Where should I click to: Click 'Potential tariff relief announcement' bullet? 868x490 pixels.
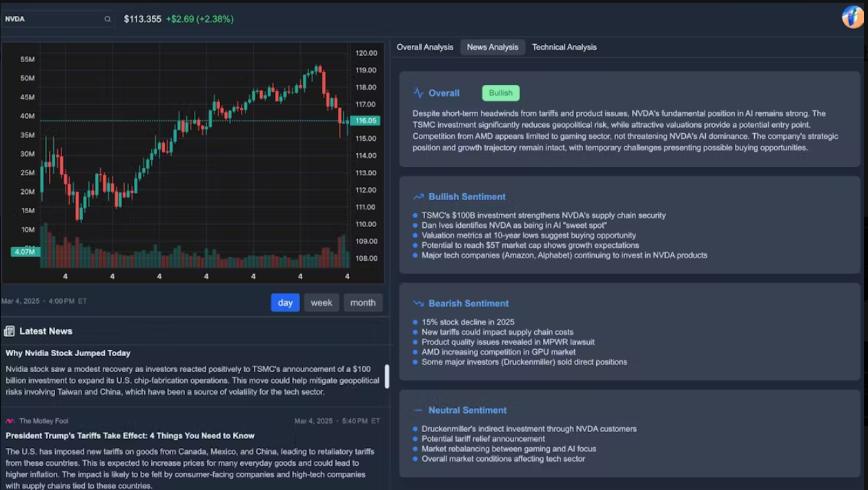point(483,439)
